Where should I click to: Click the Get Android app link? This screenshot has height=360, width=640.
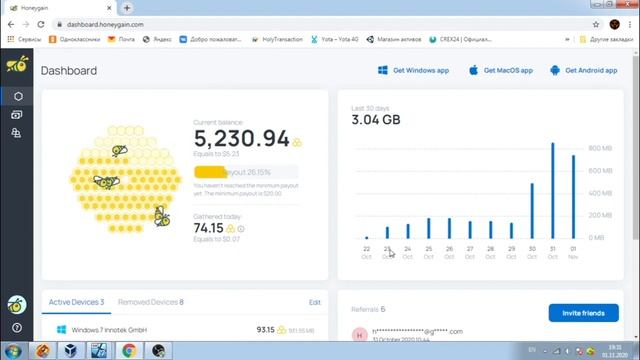pyautogui.click(x=584, y=70)
